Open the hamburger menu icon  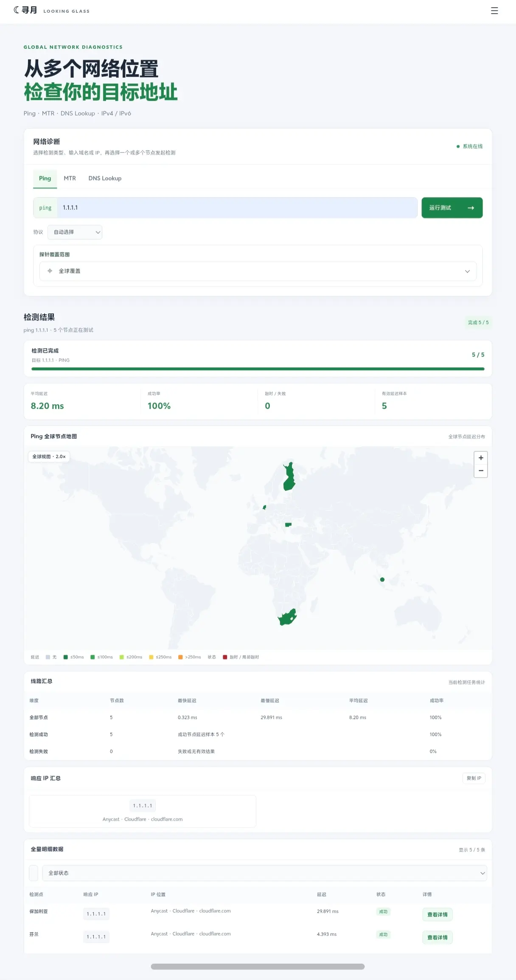(494, 11)
